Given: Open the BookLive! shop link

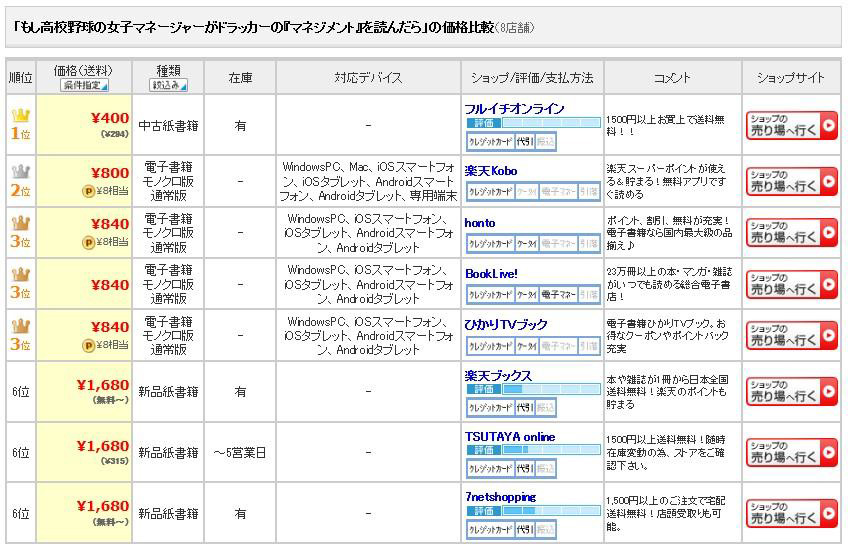Looking at the screenshot, I should pyautogui.click(x=491, y=274).
